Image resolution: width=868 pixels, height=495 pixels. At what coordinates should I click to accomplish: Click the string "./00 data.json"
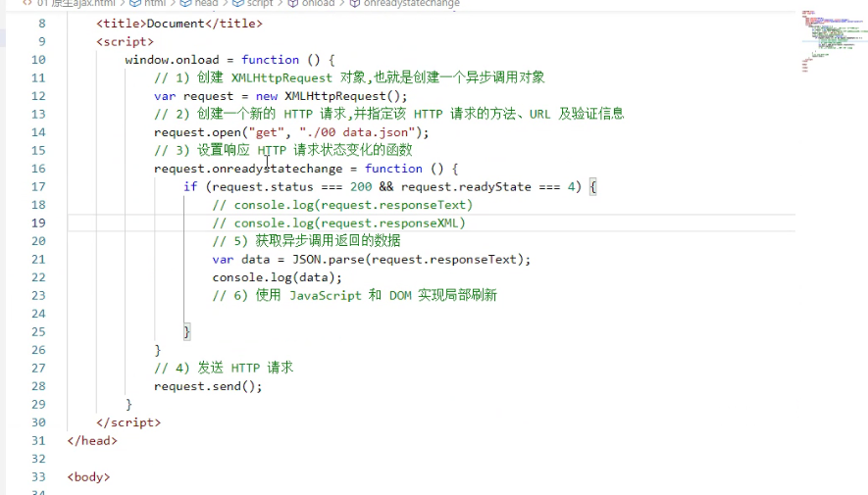[x=357, y=132]
